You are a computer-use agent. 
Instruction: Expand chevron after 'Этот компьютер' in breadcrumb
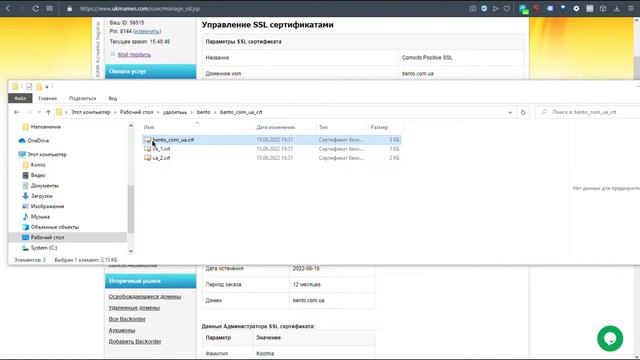pos(115,112)
